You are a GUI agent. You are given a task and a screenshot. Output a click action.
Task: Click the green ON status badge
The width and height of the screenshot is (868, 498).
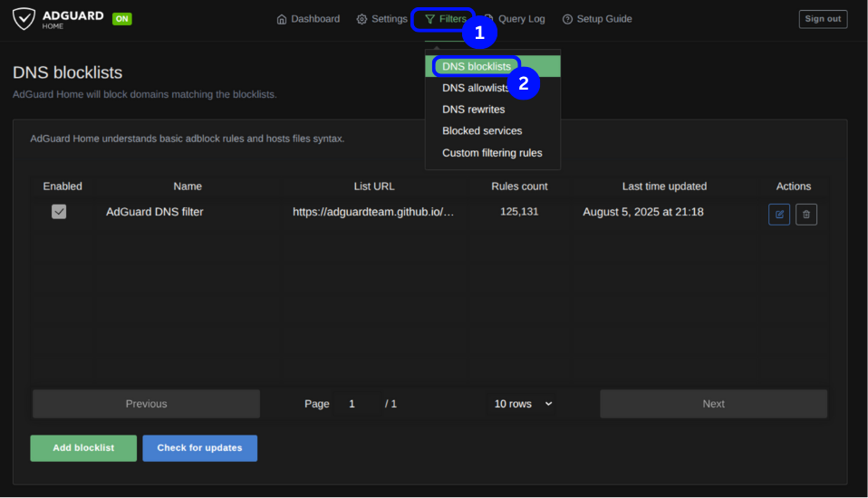[x=121, y=19]
